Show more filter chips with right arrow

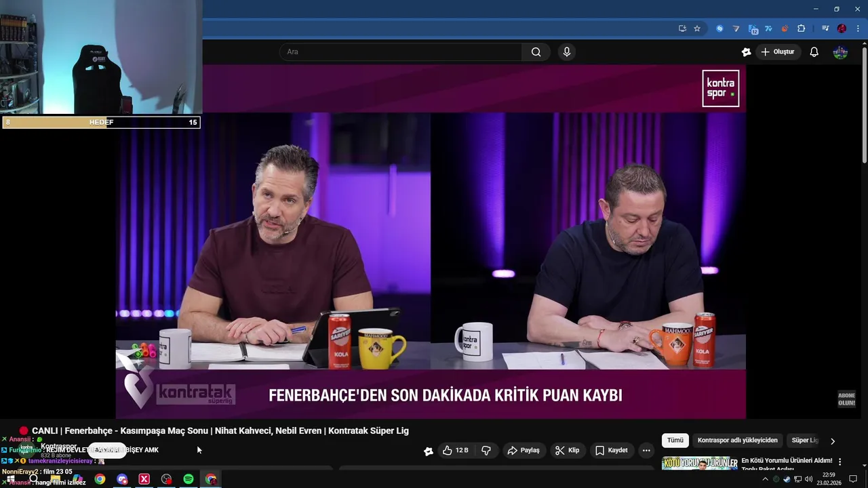tap(833, 441)
